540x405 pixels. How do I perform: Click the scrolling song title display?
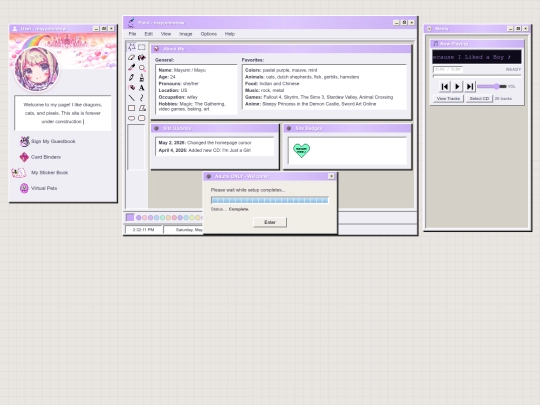tap(477, 57)
